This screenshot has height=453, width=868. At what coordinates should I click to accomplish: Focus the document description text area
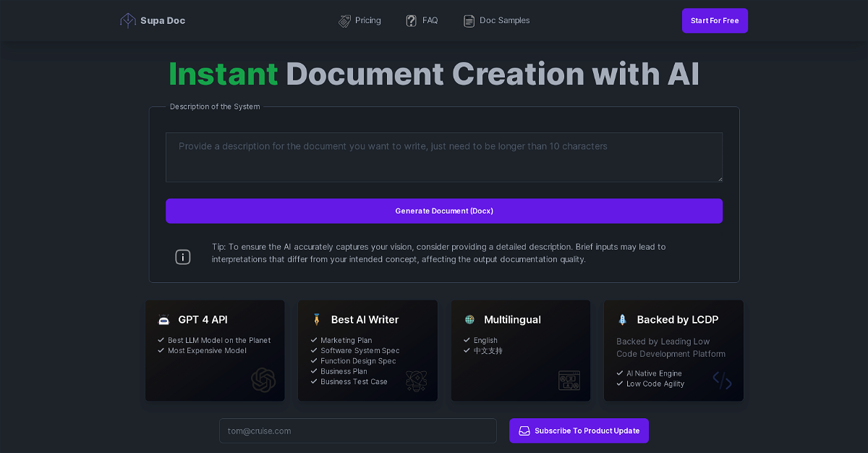coord(443,157)
